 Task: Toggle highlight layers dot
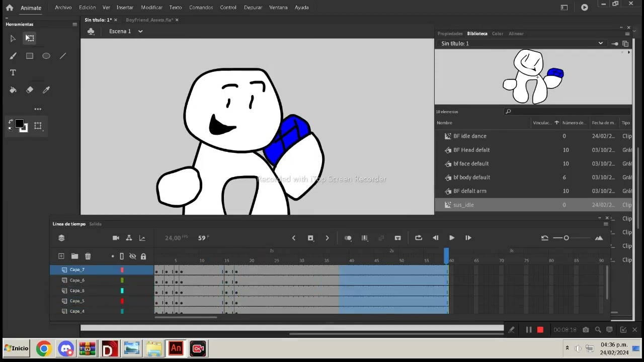click(113, 256)
